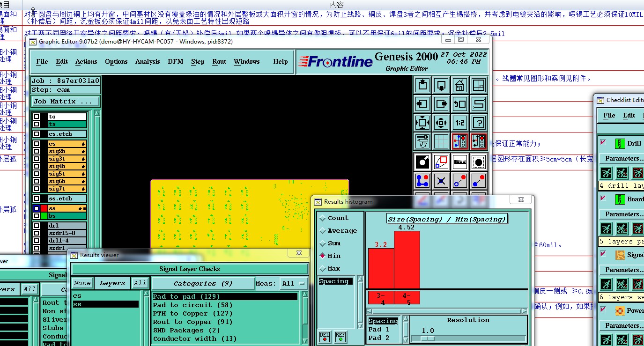This screenshot has width=644, height=346.
Task: Toggle display checkbox for layer bs
Action: [x=37, y=216]
